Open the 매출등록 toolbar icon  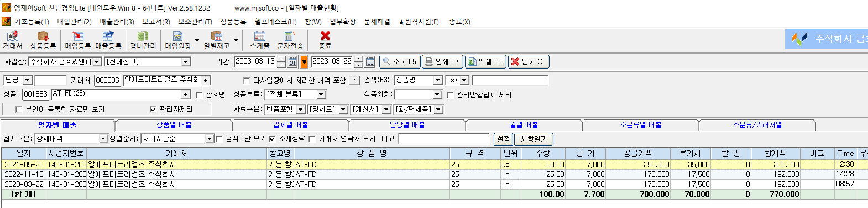pyautogui.click(x=108, y=40)
